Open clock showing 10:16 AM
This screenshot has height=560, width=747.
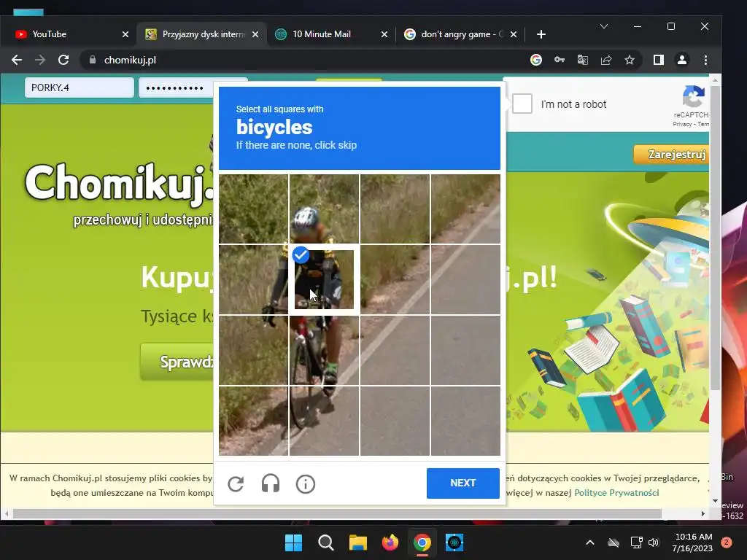pyautogui.click(x=692, y=542)
